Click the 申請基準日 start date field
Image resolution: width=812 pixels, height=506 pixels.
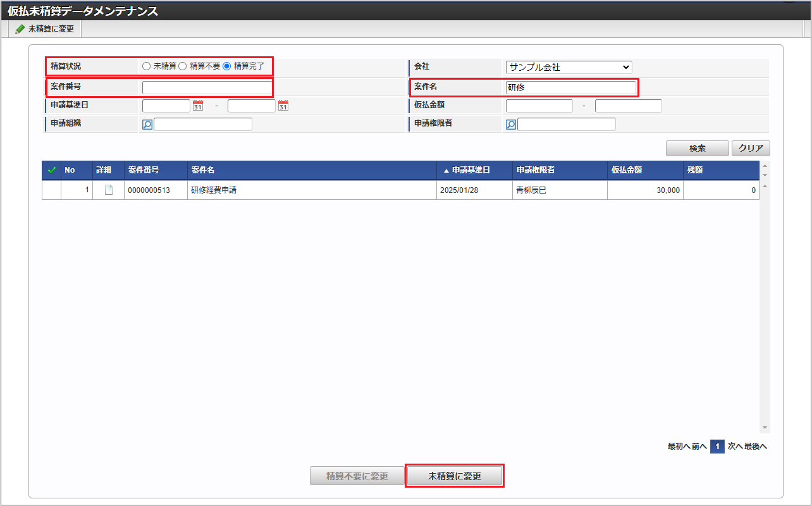pos(166,106)
